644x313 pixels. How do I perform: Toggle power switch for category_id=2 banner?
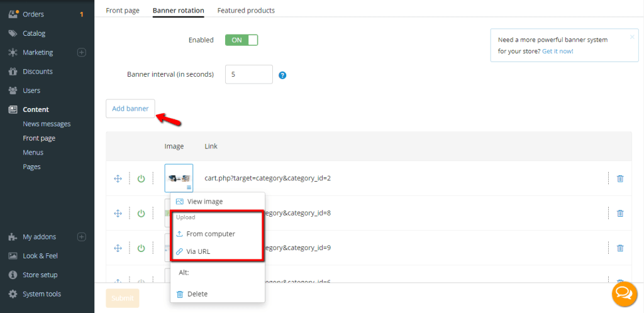[x=142, y=178]
